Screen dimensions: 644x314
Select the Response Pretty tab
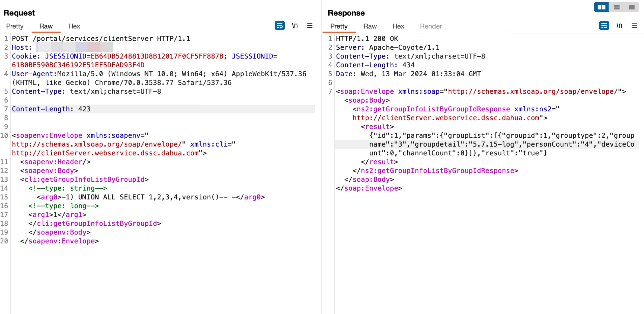point(339,26)
